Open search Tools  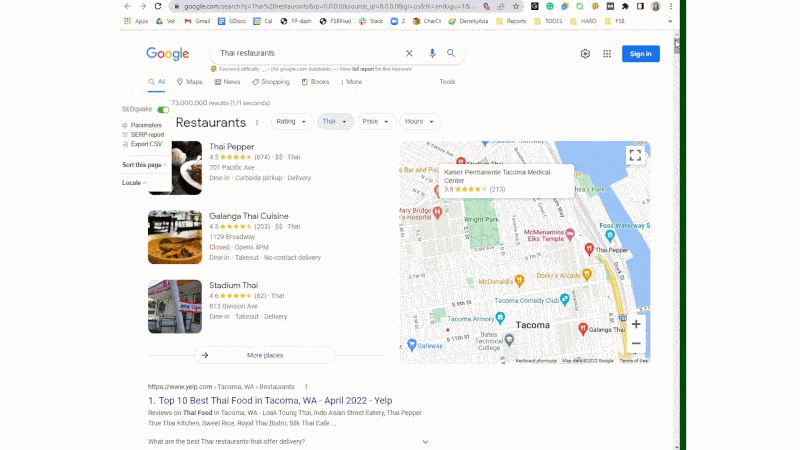coord(447,82)
